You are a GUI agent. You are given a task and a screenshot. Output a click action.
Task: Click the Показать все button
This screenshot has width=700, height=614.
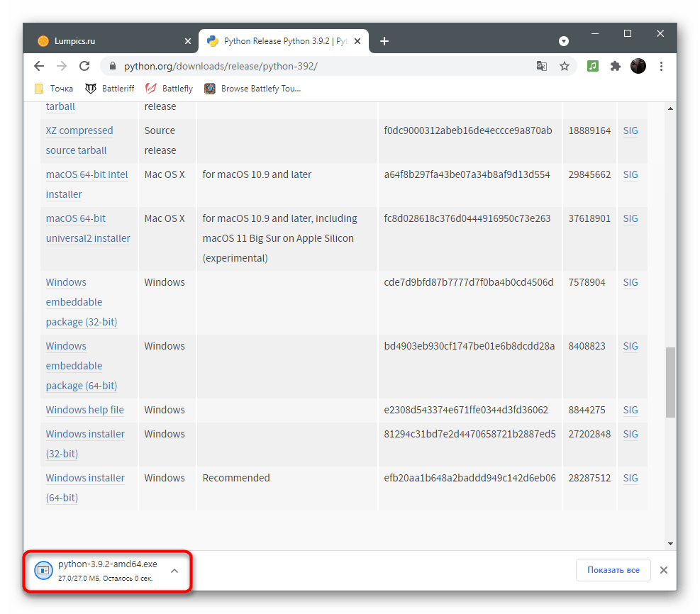[x=613, y=570]
